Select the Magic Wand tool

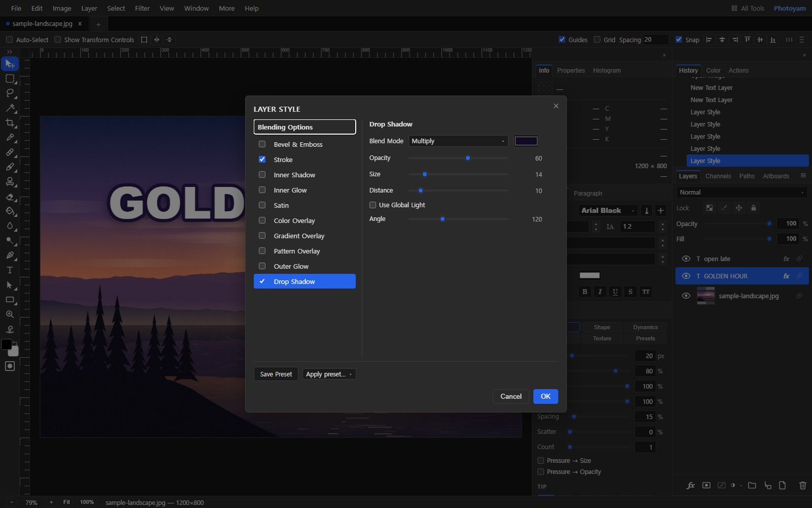(x=10, y=108)
